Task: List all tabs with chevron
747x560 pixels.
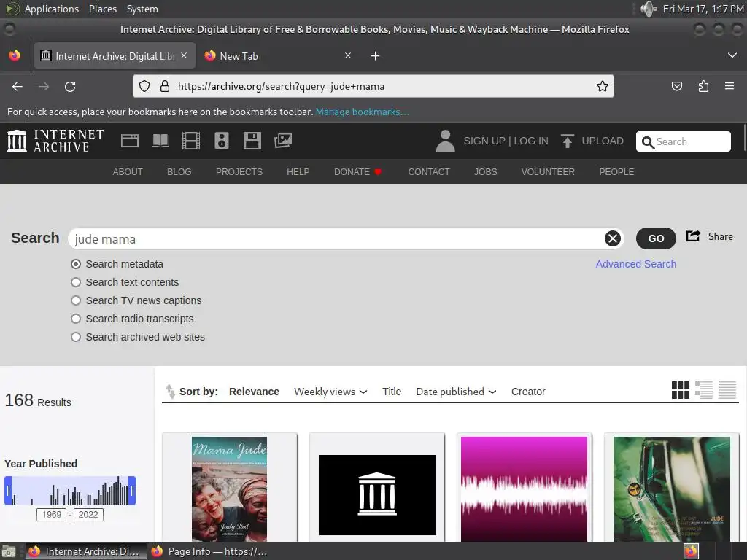Action: 732,55
